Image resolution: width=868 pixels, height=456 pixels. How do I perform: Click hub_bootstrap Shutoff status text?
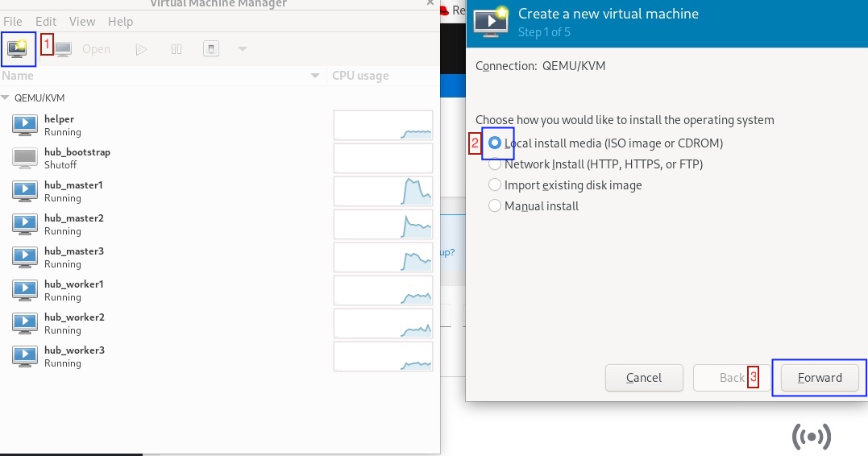[60, 165]
